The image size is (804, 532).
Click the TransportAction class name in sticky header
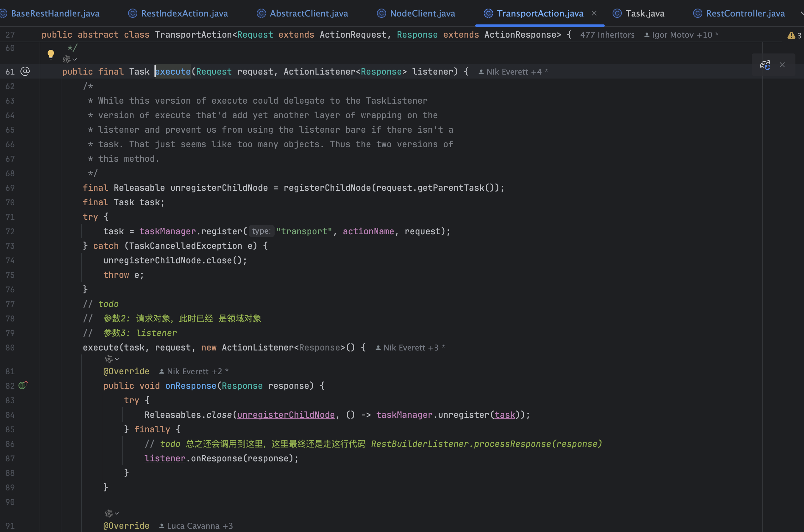tap(193, 35)
